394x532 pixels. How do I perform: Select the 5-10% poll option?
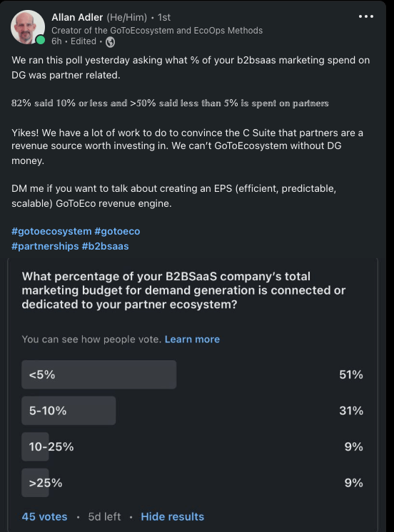coord(193,411)
